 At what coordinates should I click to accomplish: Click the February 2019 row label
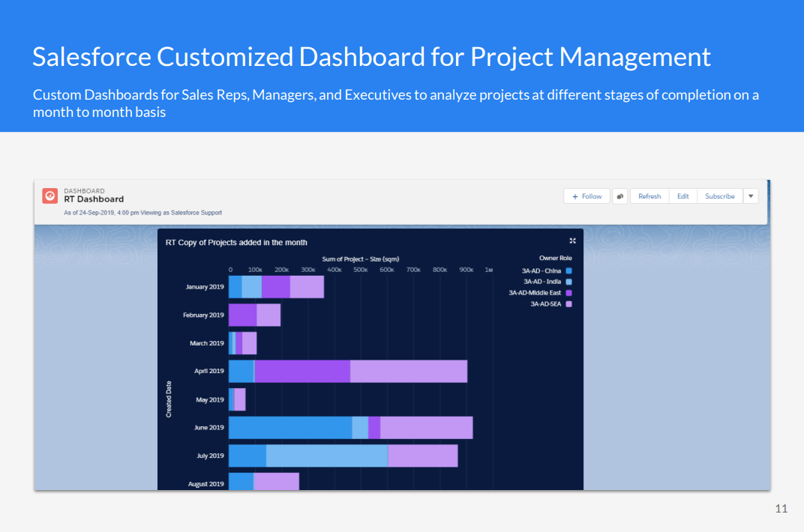pyautogui.click(x=203, y=315)
